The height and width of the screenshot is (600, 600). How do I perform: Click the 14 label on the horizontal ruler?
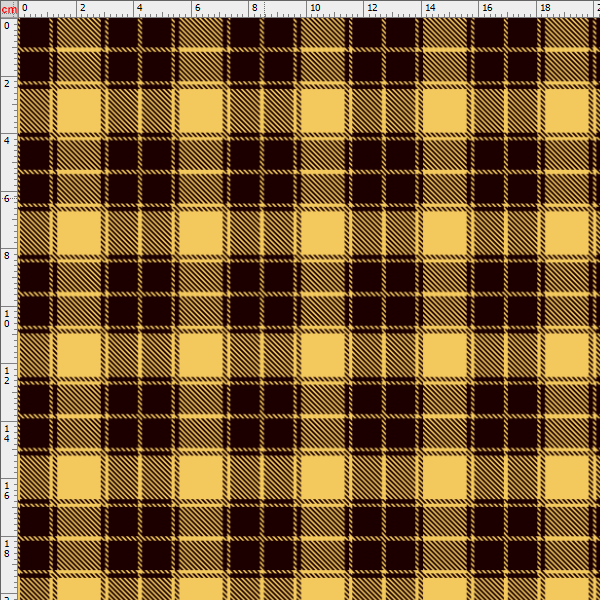[430, 8]
